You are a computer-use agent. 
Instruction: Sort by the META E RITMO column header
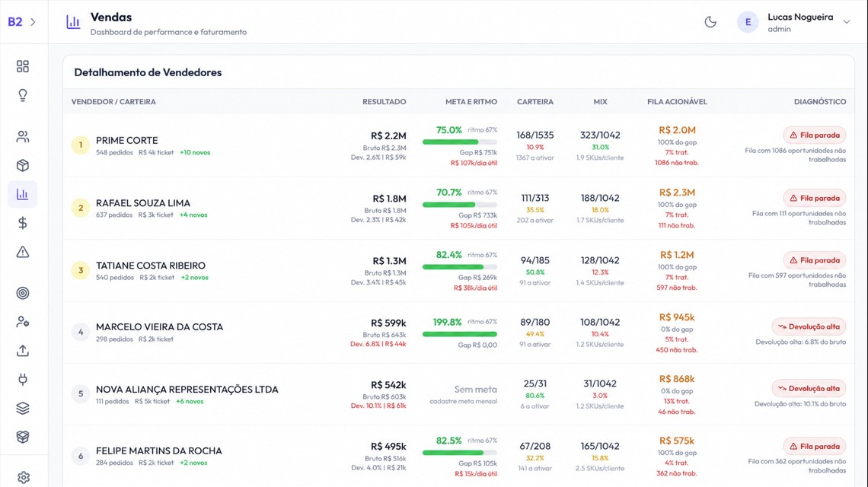point(471,102)
